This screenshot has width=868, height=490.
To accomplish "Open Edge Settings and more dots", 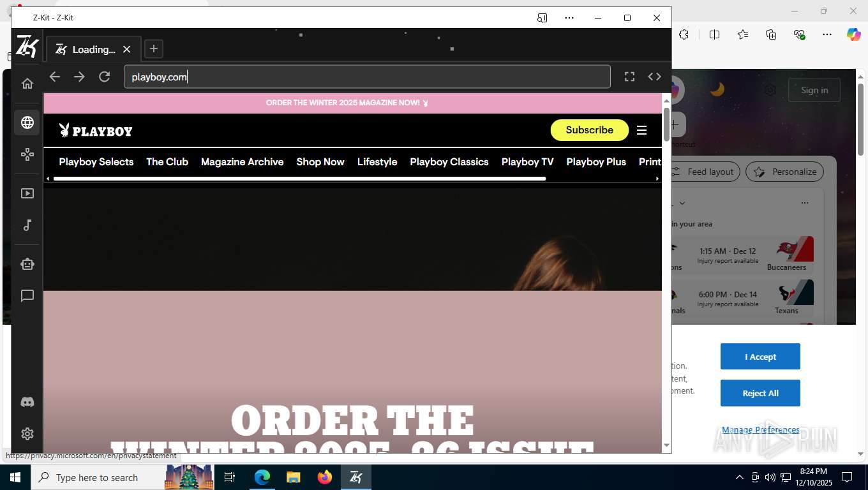I will tap(827, 34).
